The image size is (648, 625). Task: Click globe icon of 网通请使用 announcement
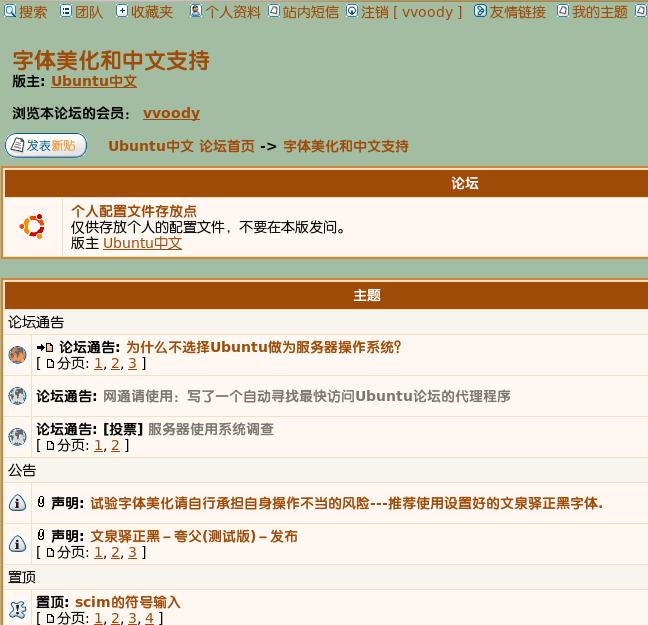pyautogui.click(x=17, y=396)
